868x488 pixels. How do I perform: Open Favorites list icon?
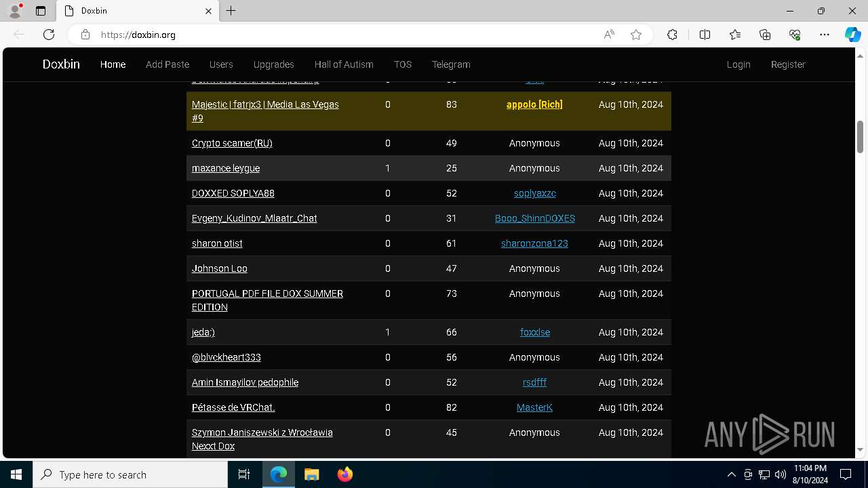(735, 35)
